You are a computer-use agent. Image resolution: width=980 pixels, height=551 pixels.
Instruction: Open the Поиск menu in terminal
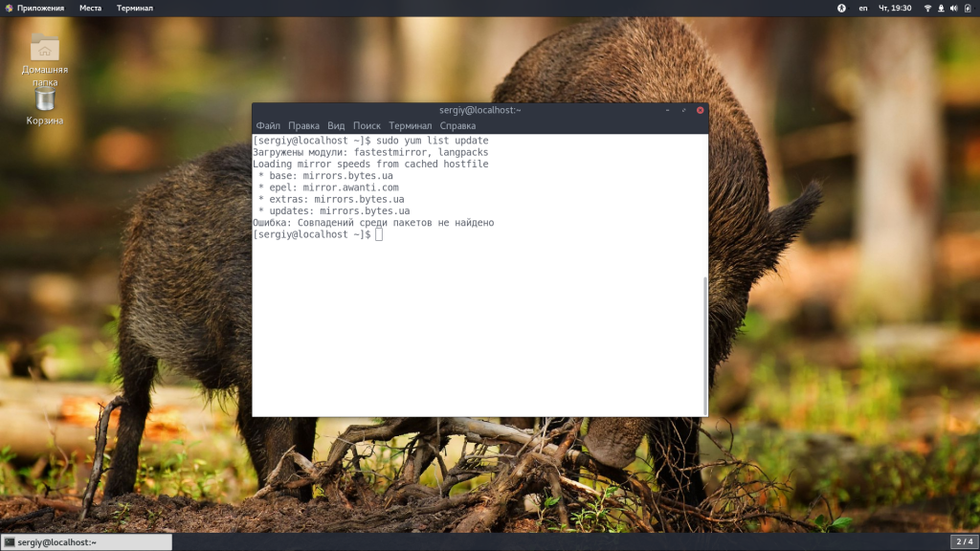click(x=367, y=125)
